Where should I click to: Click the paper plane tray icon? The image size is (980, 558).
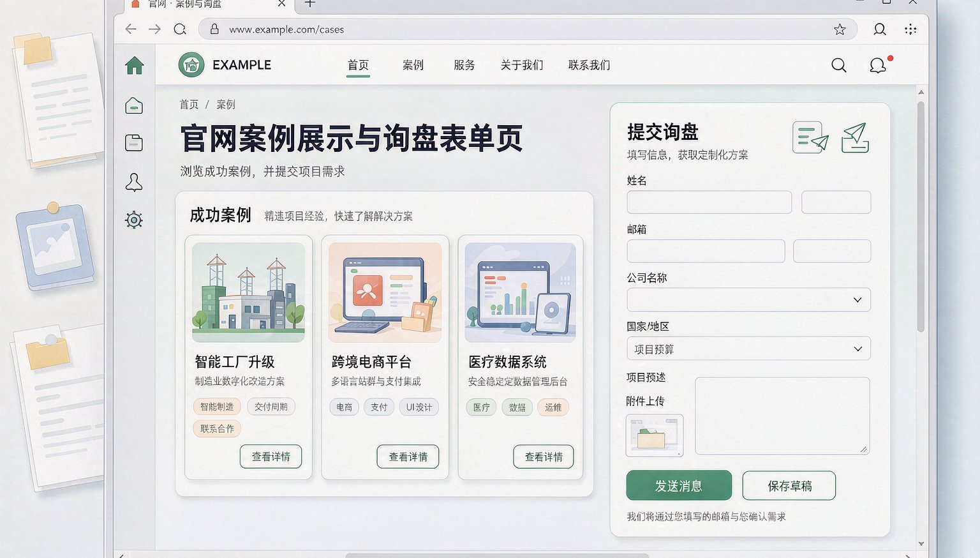pyautogui.click(x=855, y=137)
